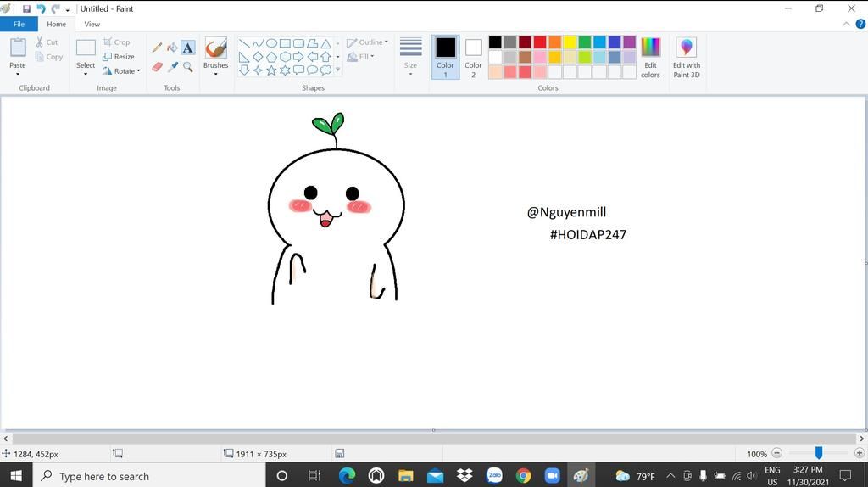The width and height of the screenshot is (868, 487).
Task: Open the Edit colors dialog
Action: 650,58
